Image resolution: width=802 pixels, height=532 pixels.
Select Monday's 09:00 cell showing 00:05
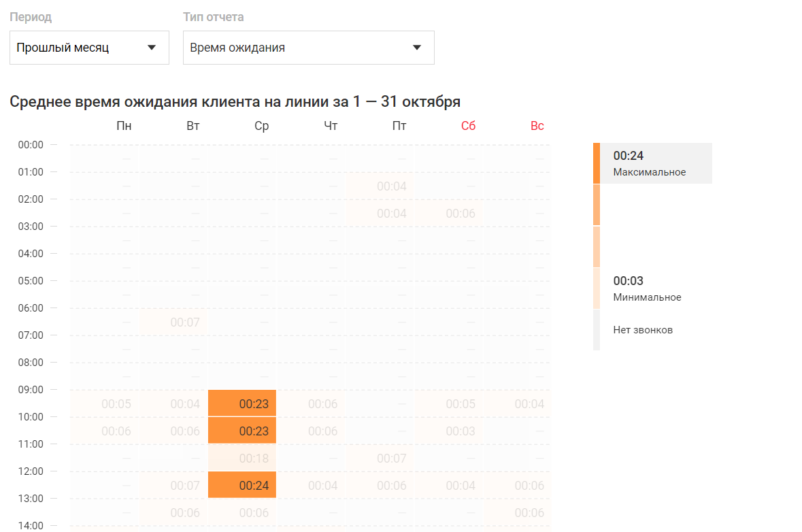point(105,403)
